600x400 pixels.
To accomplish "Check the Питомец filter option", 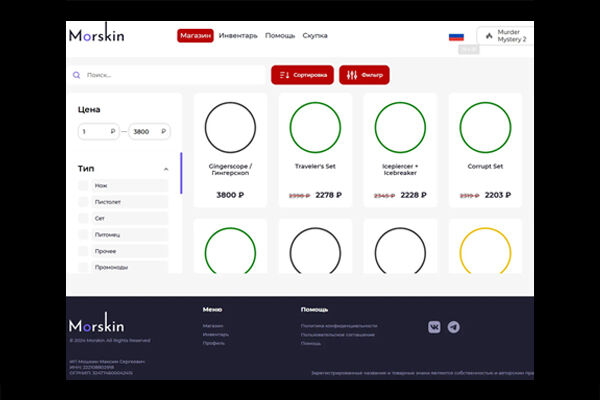I will click(x=83, y=235).
